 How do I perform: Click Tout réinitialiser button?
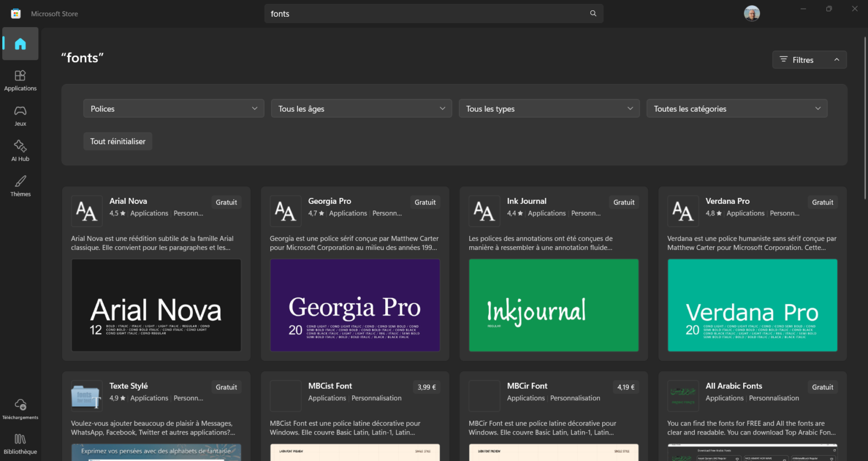(x=118, y=142)
